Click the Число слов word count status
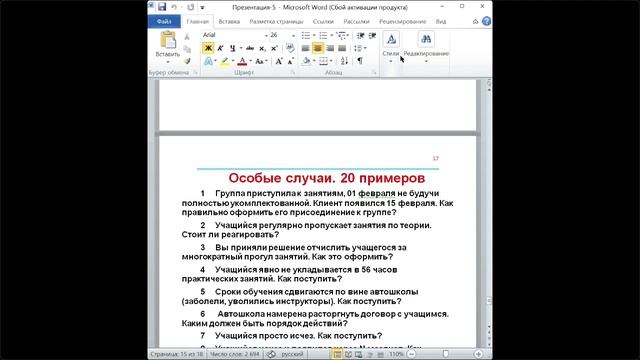This screenshot has width=640, height=360. coord(234,354)
